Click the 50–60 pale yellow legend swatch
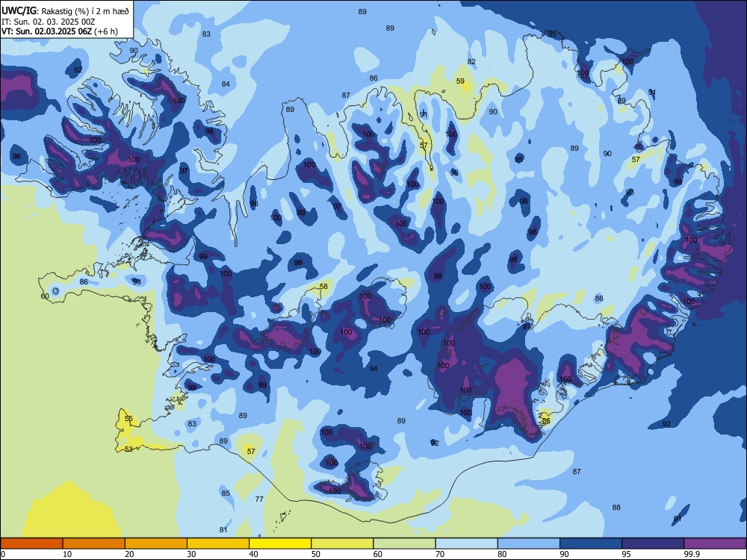This screenshot has width=747, height=560. [342, 544]
